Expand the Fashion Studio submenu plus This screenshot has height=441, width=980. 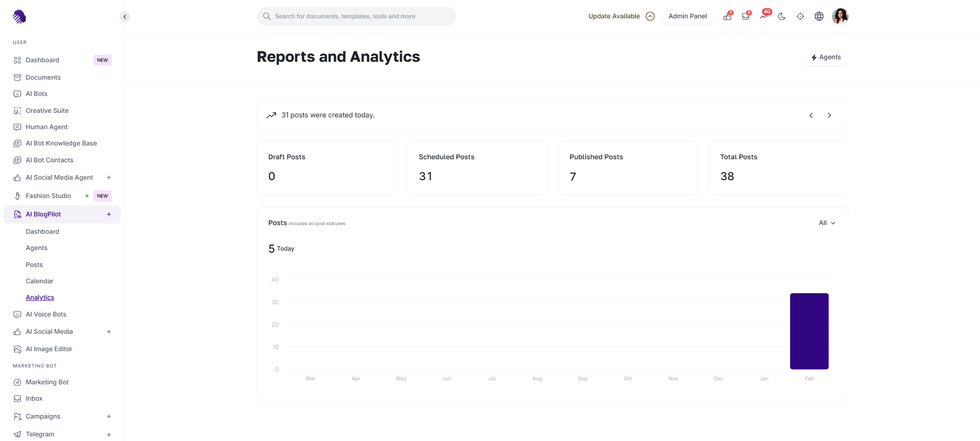tap(87, 196)
